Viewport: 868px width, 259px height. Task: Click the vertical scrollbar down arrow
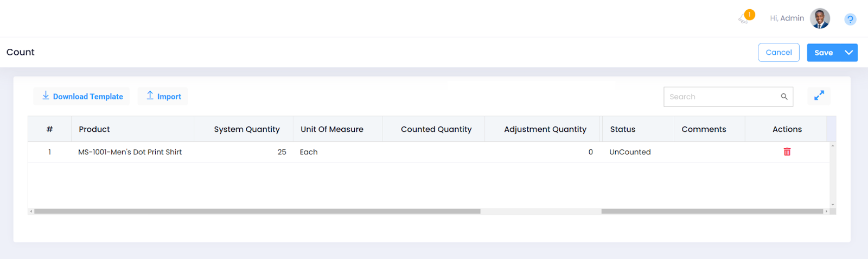833,205
